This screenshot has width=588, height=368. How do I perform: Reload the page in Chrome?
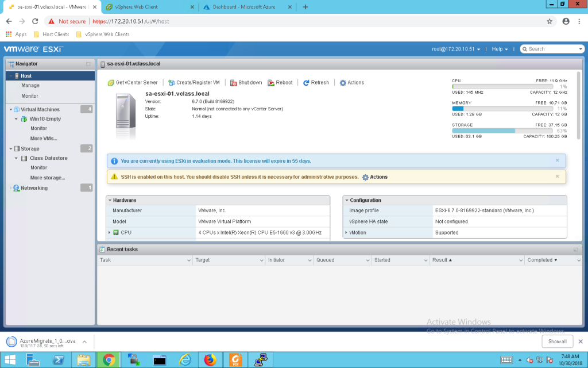coord(35,21)
